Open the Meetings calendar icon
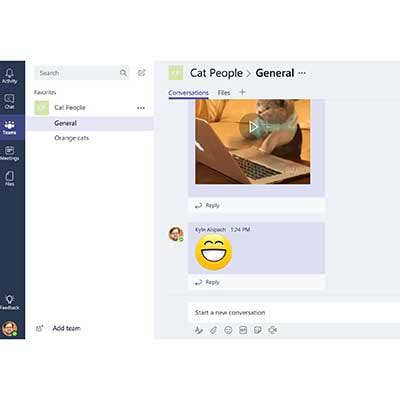 tap(9, 153)
